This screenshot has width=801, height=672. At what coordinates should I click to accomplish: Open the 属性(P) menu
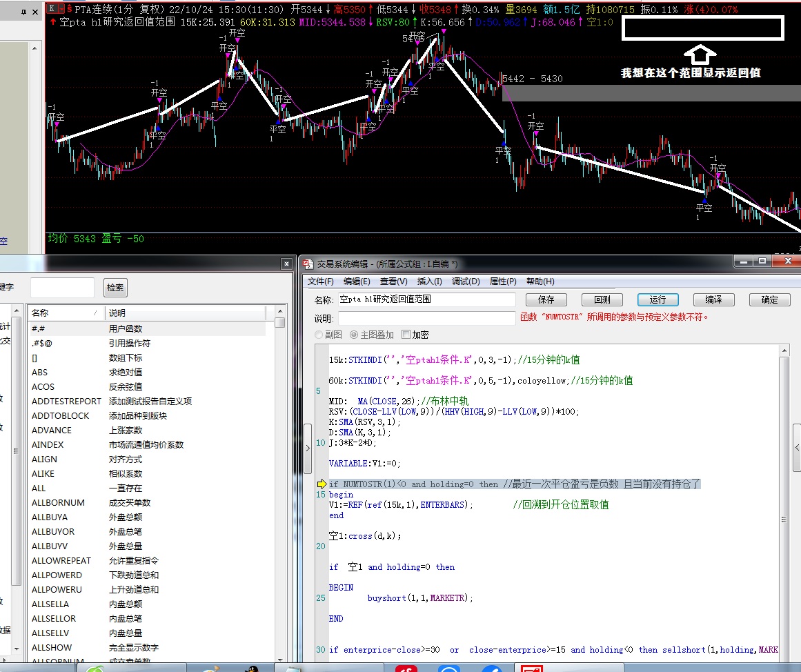click(503, 281)
